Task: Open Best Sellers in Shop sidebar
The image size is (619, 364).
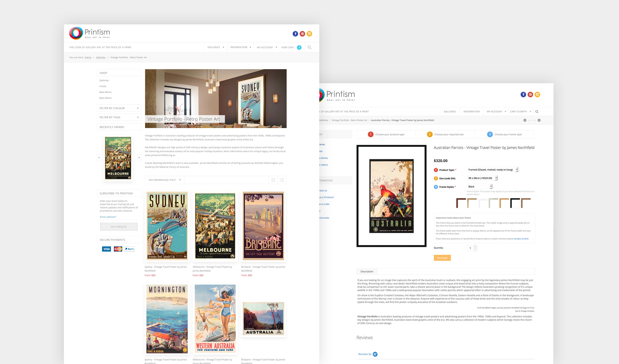Action: [105, 98]
